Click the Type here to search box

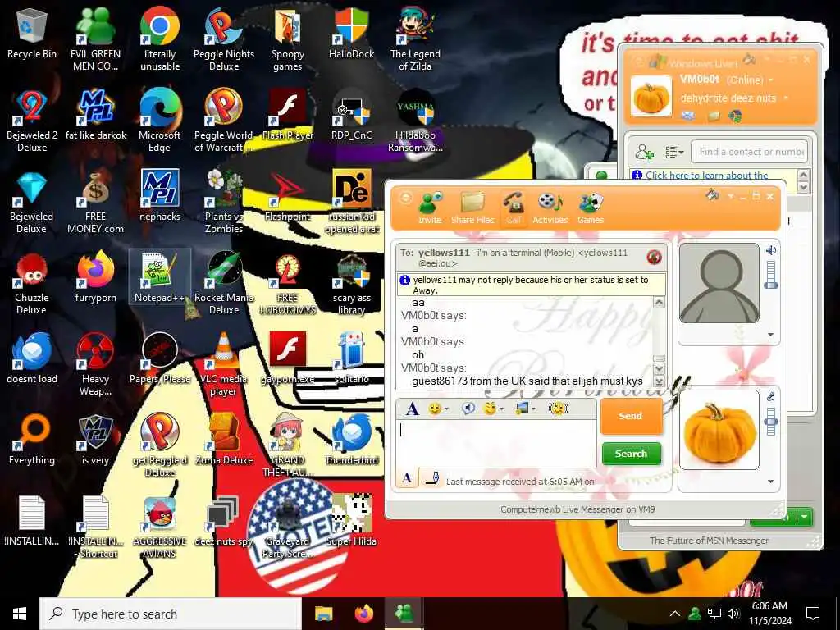171,614
